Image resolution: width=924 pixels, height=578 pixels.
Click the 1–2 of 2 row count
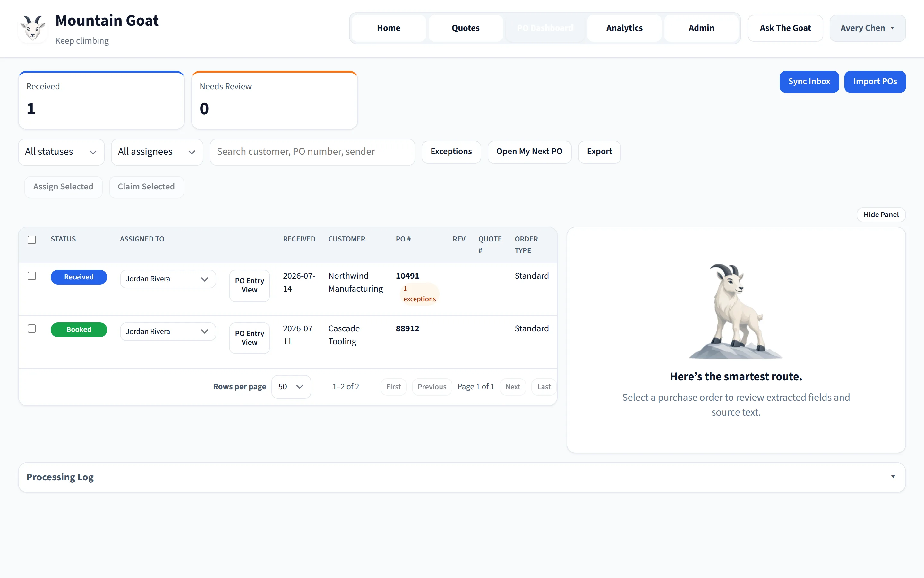point(346,387)
